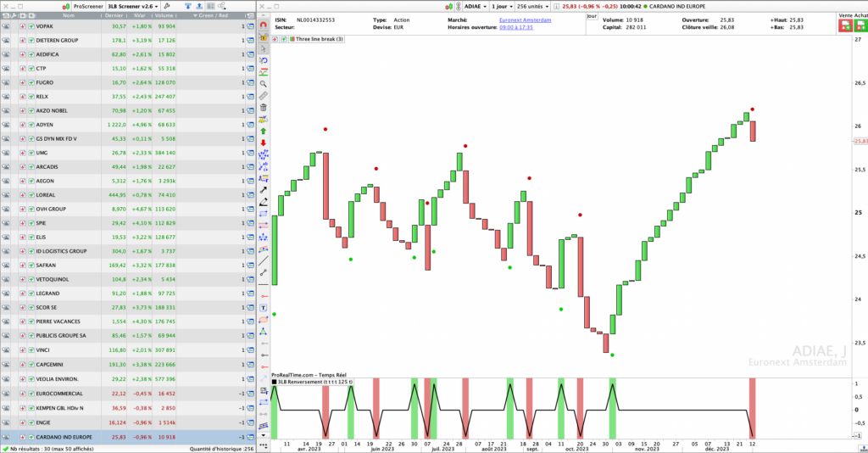Screen dimensions: 868x453
Task: Open the 3LB Screener v2.6 dropdown
Action: pos(133,6)
